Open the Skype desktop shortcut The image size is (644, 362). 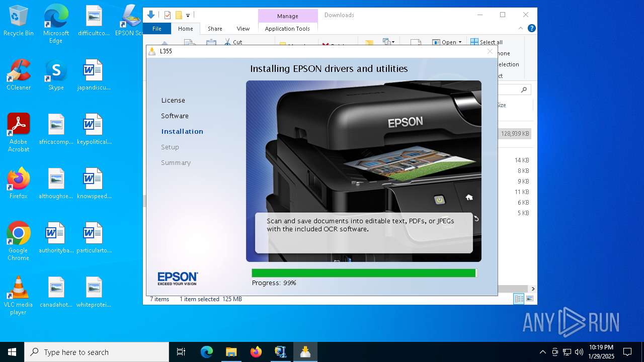56,75
